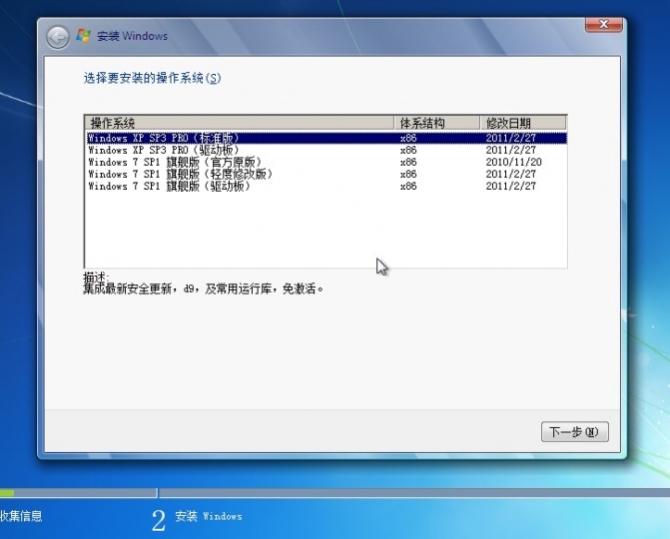Select Windows XP SP3 PRO（标准版） row
Viewport: 670px width, 539px height.
tap(327, 138)
